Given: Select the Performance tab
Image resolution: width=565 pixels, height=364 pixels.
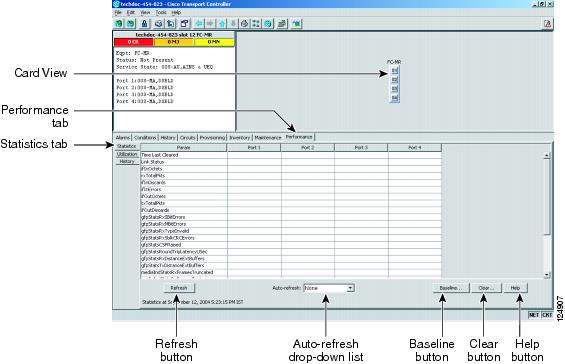Looking at the screenshot, I should [299, 137].
